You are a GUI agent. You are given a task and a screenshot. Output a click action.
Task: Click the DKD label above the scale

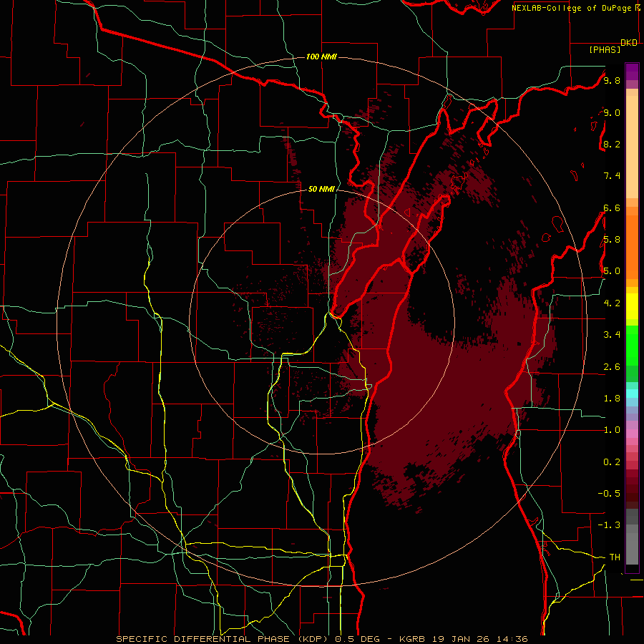pyautogui.click(x=629, y=43)
